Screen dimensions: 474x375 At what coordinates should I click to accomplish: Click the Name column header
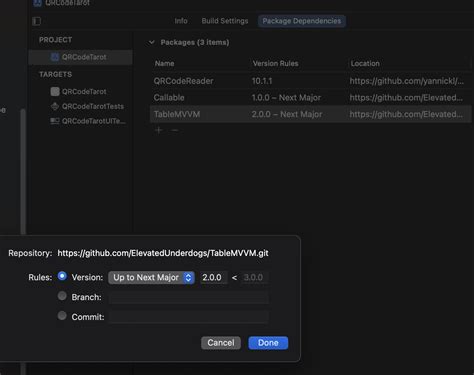pyautogui.click(x=165, y=63)
